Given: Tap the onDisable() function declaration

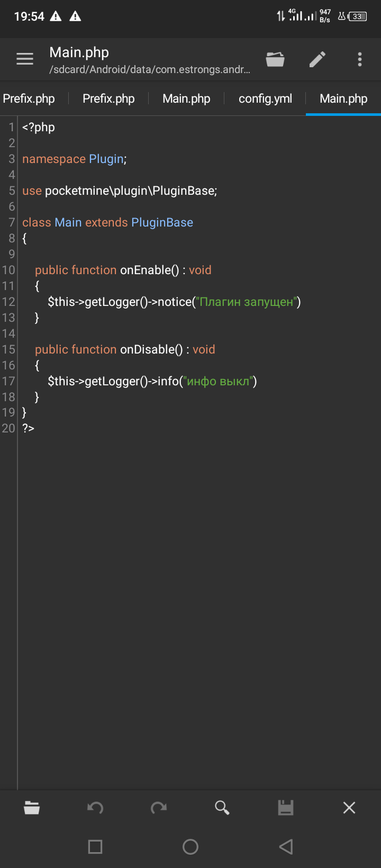Looking at the screenshot, I should click(125, 349).
